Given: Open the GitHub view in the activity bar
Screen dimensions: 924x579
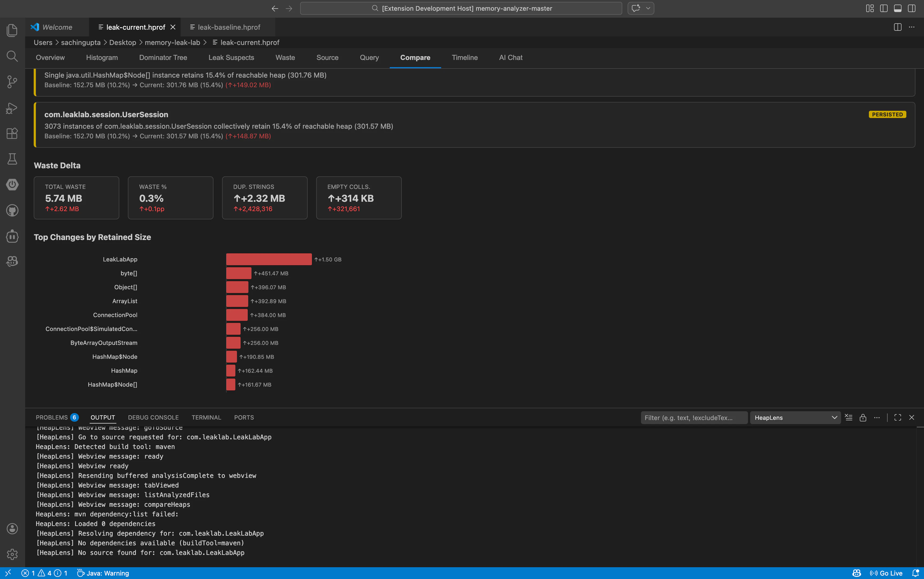Looking at the screenshot, I should 12,210.
